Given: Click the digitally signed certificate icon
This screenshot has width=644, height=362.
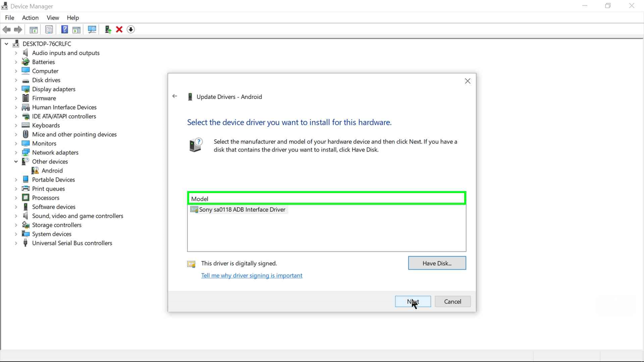Looking at the screenshot, I should tap(191, 264).
